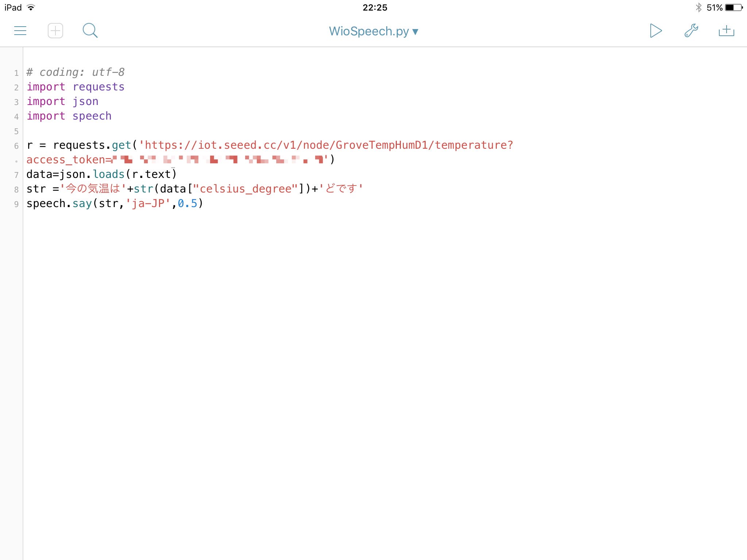This screenshot has height=560, width=747.
Task: Open the export panel at top right
Action: [726, 31]
